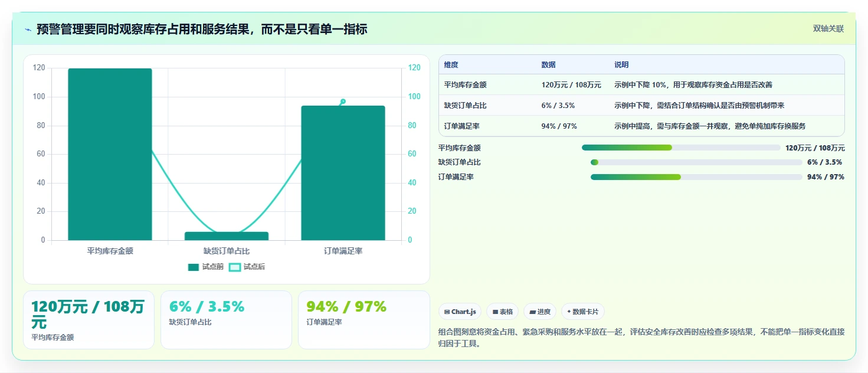Click the 缺货订单占比 x-axis label

227,251
